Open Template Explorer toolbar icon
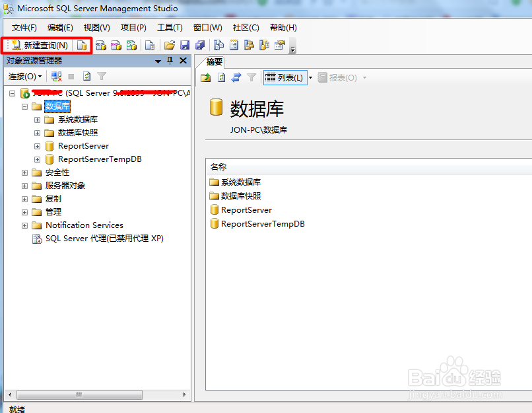This screenshot has width=532, height=413. coord(265,45)
